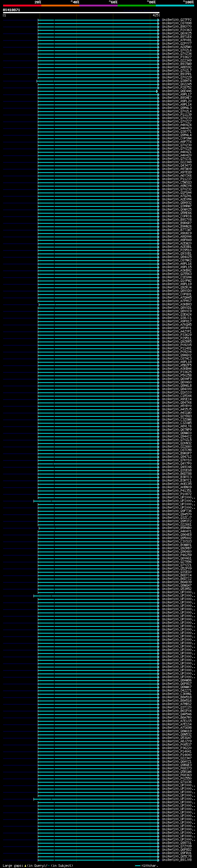This screenshot has height=868, width=197.
Task: Select hit label UniRef100_A8VLT6
Action: click(177, 426)
